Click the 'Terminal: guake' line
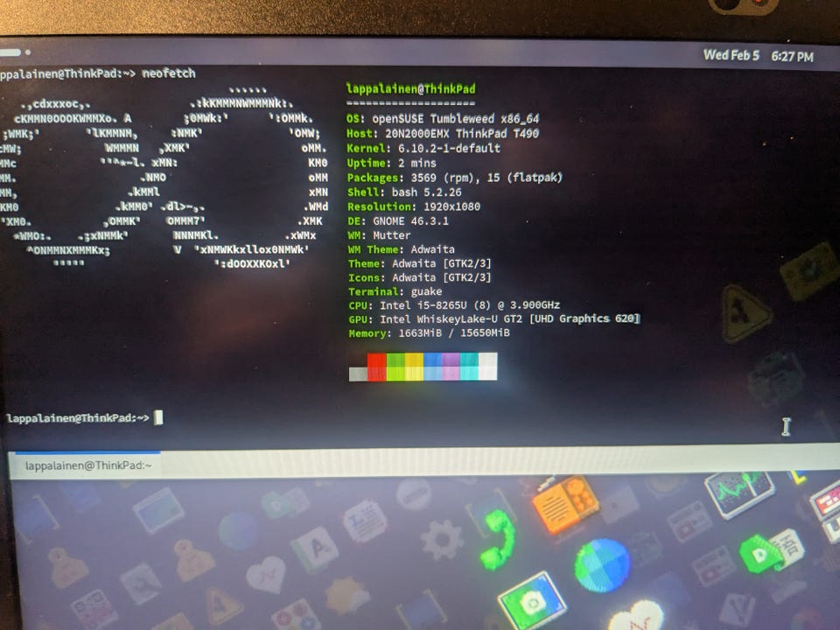The image size is (840, 630). pyautogui.click(x=395, y=291)
